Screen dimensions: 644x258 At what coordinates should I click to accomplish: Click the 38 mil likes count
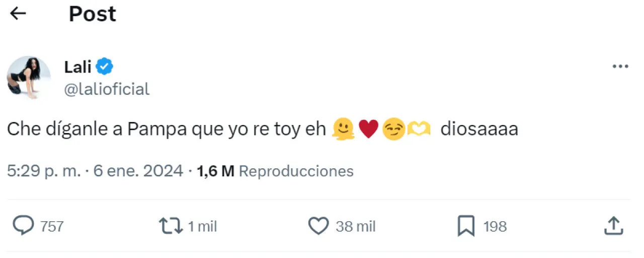pos(355,227)
